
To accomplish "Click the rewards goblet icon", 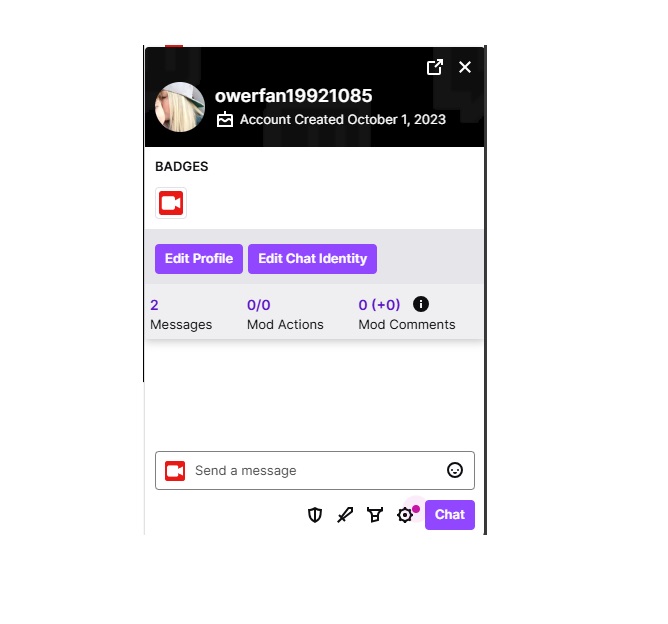I will (375, 515).
